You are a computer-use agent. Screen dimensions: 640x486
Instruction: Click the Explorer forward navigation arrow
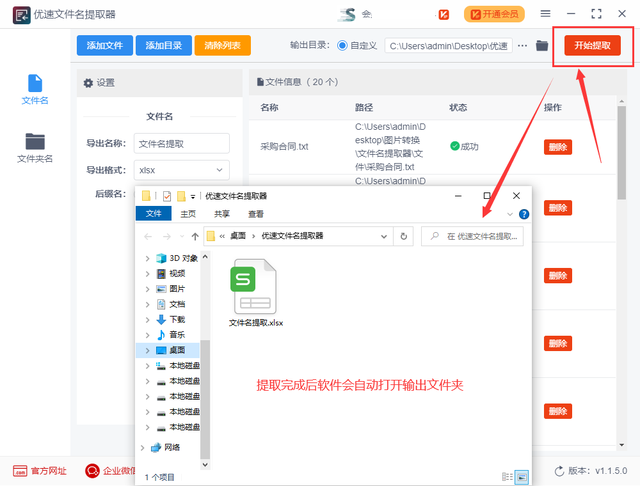tap(167, 236)
